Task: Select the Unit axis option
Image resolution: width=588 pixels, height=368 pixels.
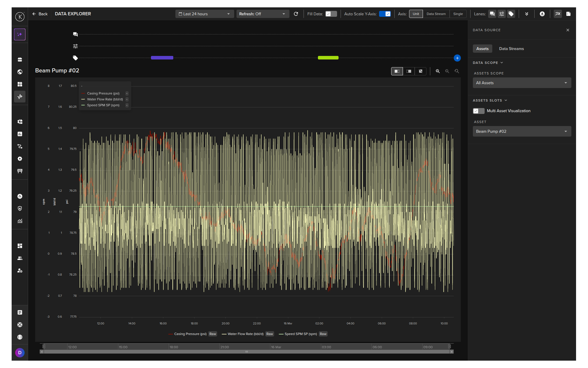Action: point(416,14)
